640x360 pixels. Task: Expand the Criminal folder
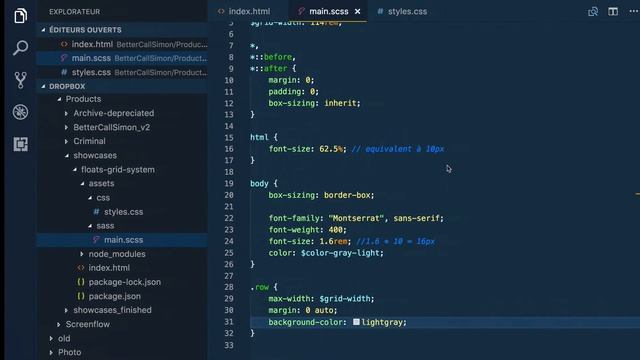[x=67, y=141]
